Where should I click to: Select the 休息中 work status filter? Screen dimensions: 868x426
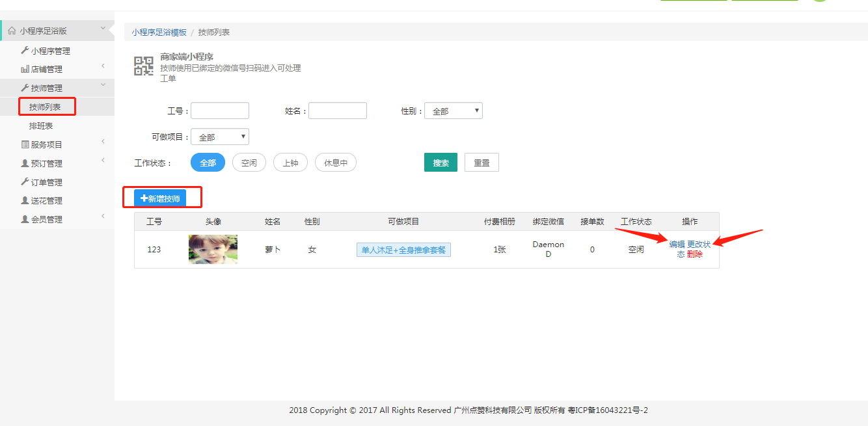click(x=335, y=163)
